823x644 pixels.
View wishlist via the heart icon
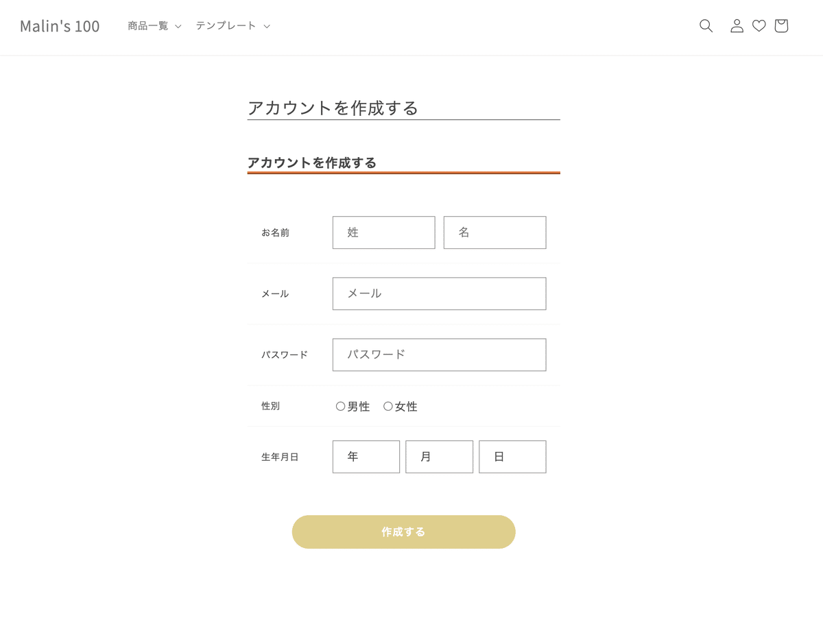(x=759, y=26)
